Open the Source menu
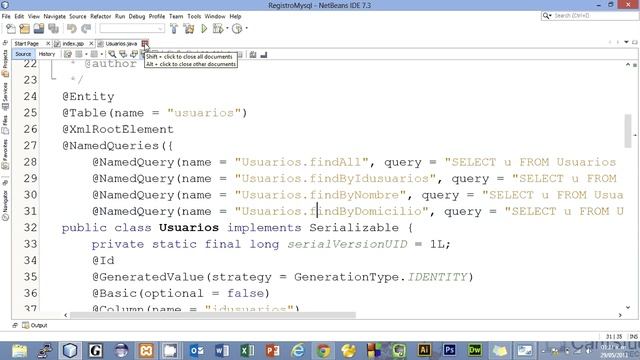This screenshot has height=360, width=640. [78, 16]
